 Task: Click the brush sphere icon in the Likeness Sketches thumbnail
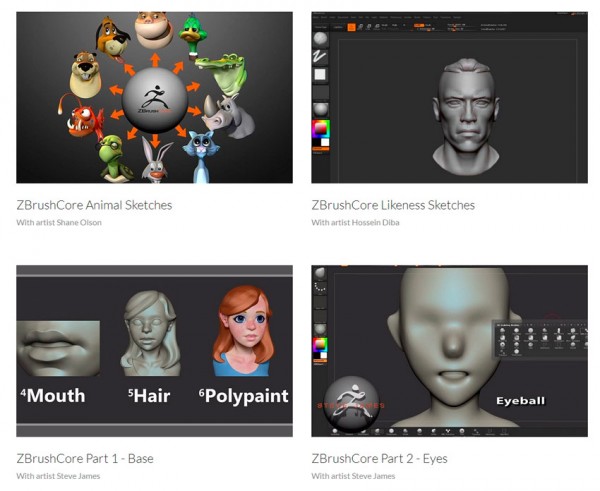click(x=321, y=38)
